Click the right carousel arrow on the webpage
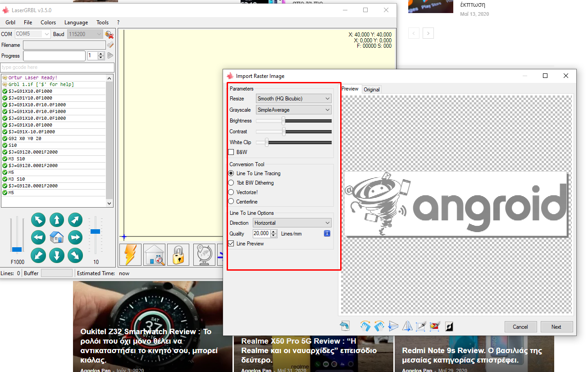 coord(428,33)
